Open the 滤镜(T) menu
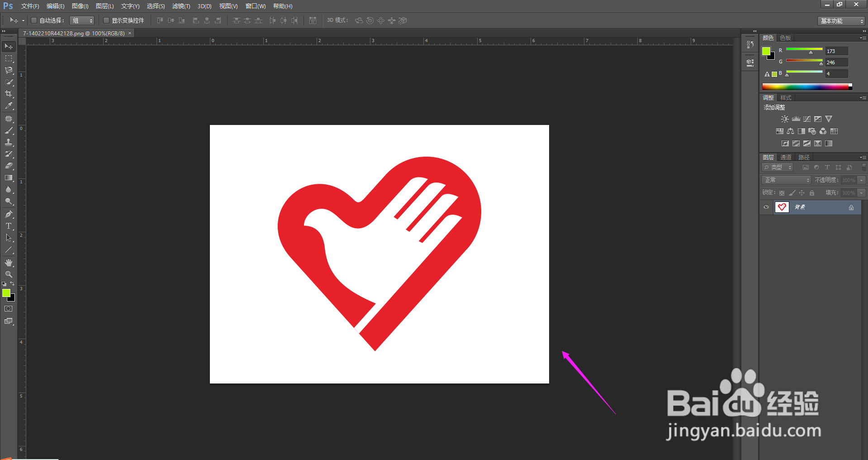Screen dimensions: 868x460 tap(181, 6)
